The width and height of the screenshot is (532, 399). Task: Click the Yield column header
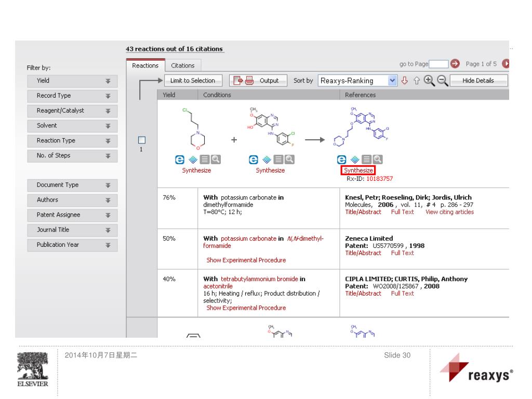tap(178, 95)
